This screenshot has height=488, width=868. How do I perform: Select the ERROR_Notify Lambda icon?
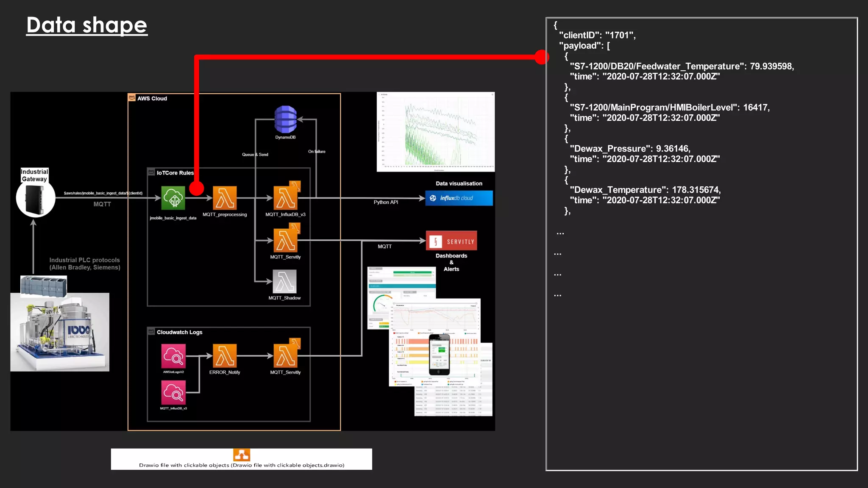(x=225, y=355)
